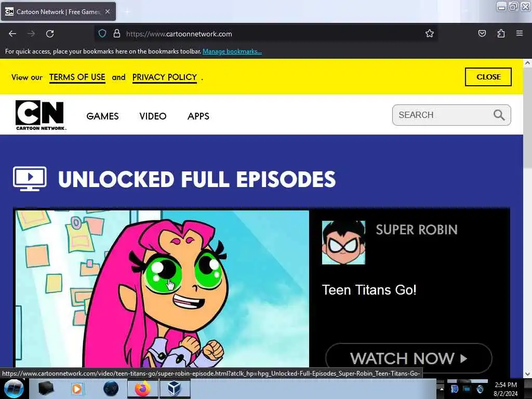
Task: Open the media player taskbar icon
Action: (77, 389)
